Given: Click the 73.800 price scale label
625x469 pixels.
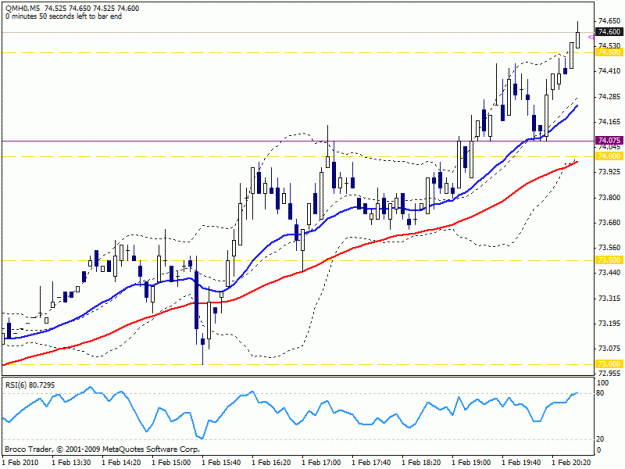Looking at the screenshot, I should 609,198.
